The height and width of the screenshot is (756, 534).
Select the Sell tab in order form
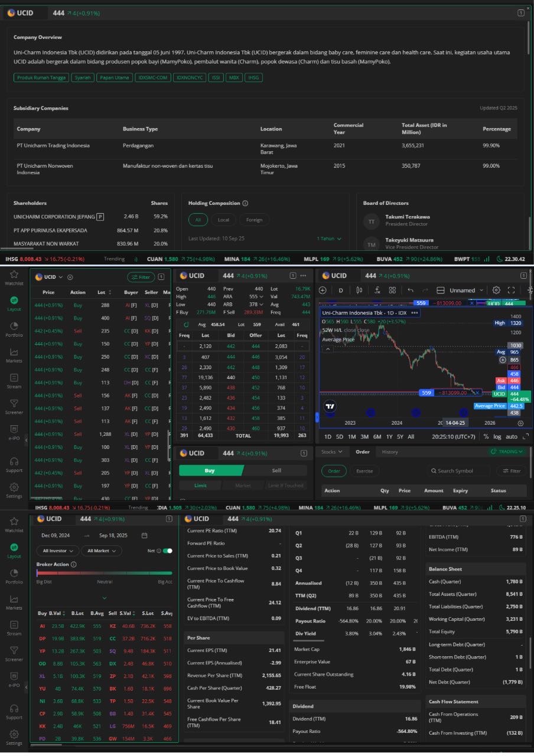point(276,471)
